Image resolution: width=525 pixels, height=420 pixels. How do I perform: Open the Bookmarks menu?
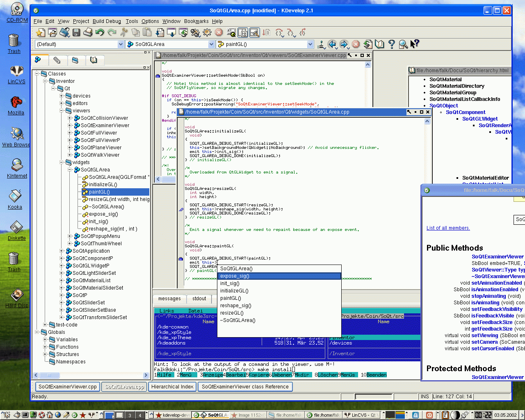(x=196, y=21)
